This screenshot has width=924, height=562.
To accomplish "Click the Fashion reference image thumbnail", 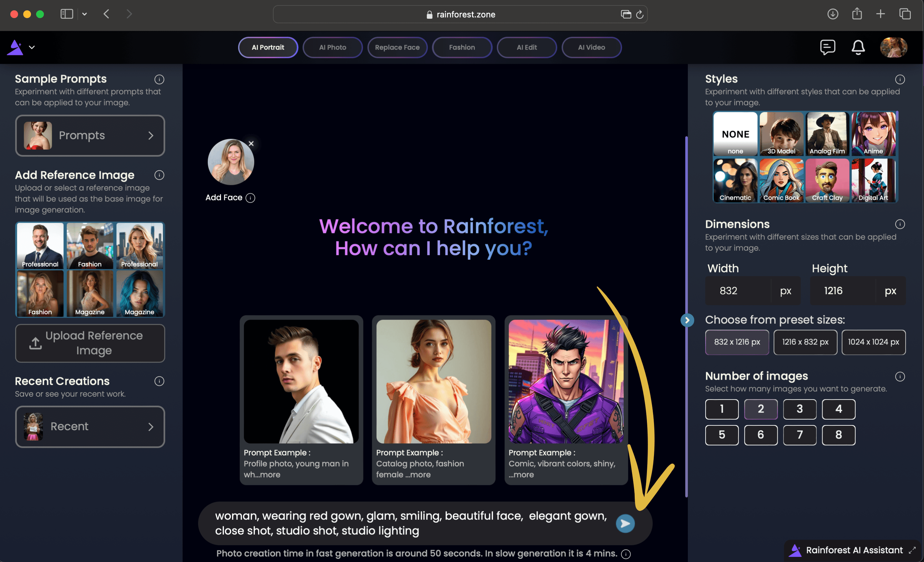I will [x=89, y=245].
